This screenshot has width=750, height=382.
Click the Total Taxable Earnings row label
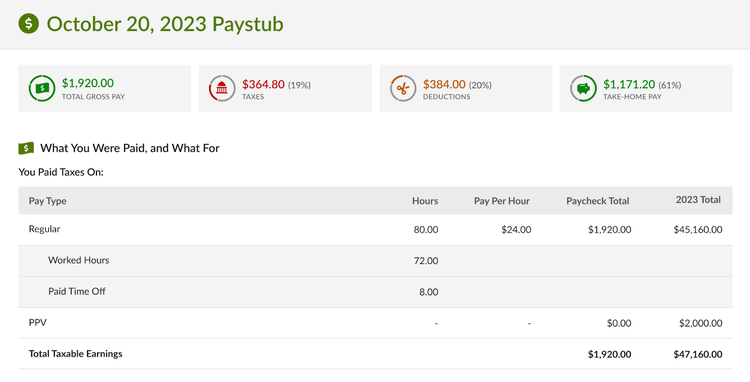(76, 354)
